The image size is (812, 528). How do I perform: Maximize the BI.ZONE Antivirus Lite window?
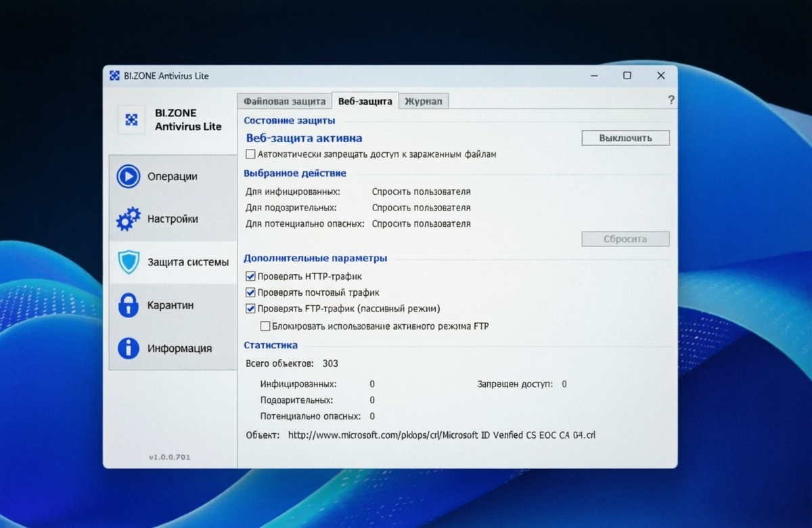coord(627,76)
